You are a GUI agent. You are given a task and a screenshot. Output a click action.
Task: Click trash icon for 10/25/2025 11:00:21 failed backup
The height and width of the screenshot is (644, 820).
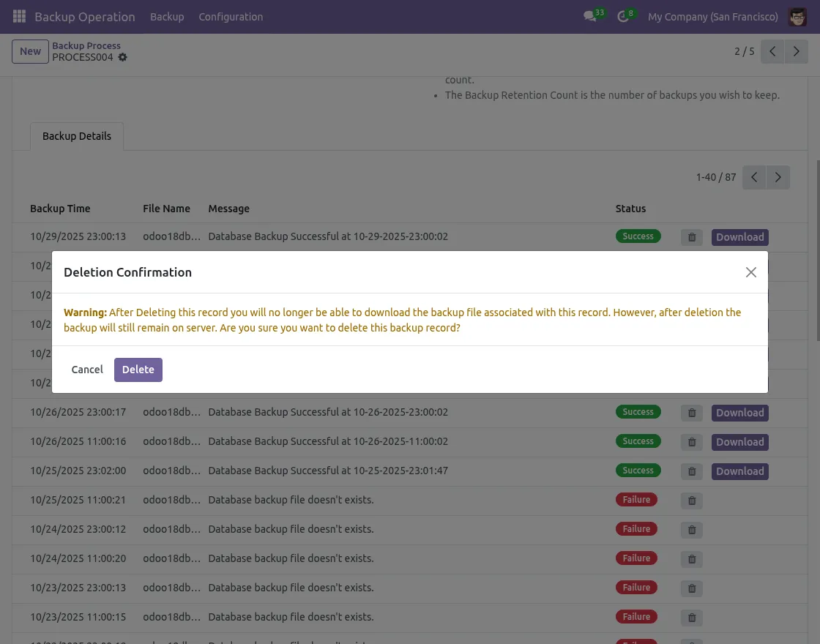coord(691,501)
